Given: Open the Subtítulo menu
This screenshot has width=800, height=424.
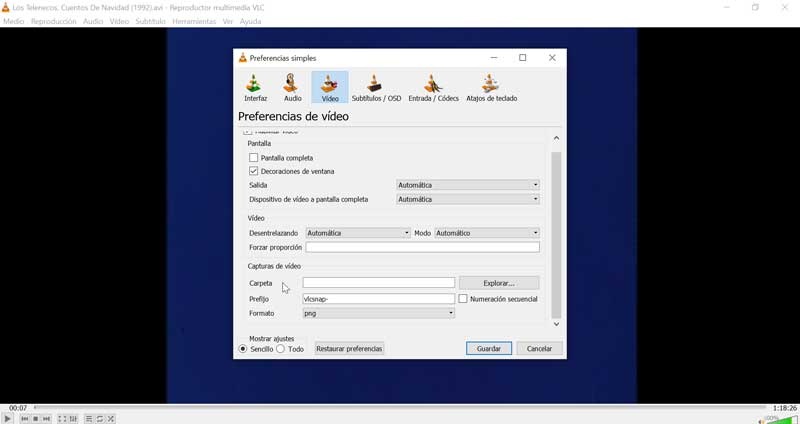Looking at the screenshot, I should pyautogui.click(x=151, y=21).
